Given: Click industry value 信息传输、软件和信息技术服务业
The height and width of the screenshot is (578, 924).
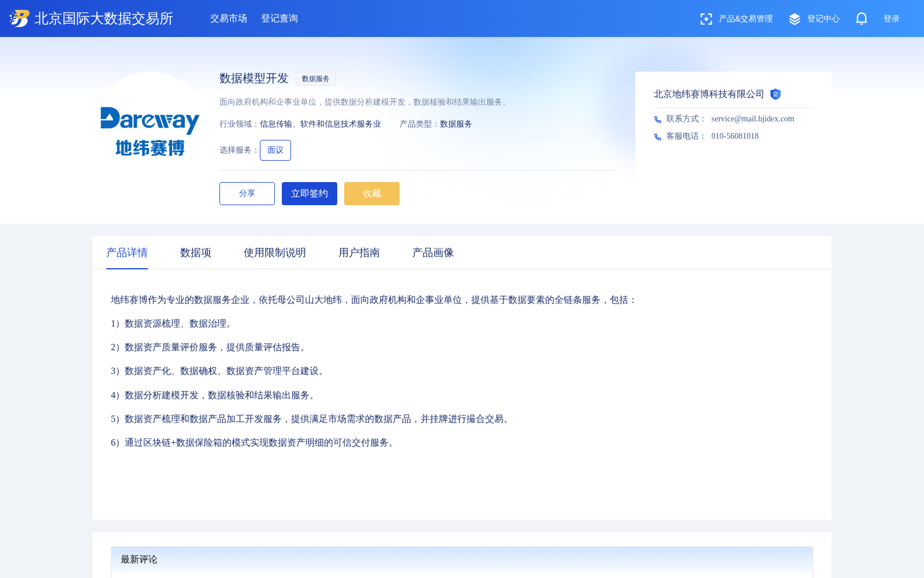Looking at the screenshot, I should (321, 124).
